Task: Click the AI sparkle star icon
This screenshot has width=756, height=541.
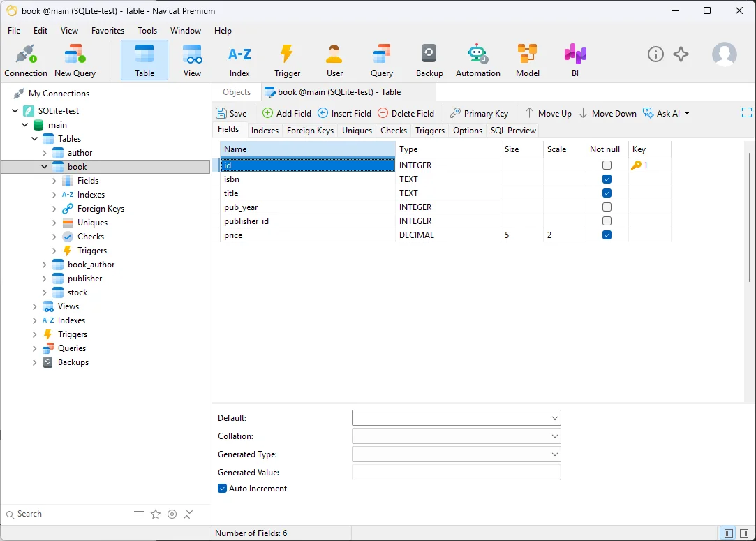Action: [681, 54]
